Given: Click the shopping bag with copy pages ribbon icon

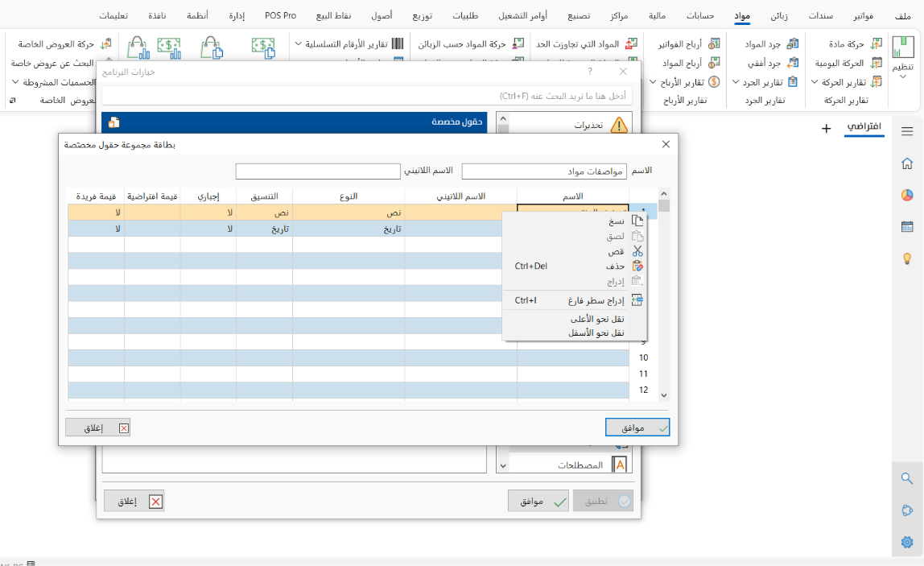Looking at the screenshot, I should tap(212, 48).
